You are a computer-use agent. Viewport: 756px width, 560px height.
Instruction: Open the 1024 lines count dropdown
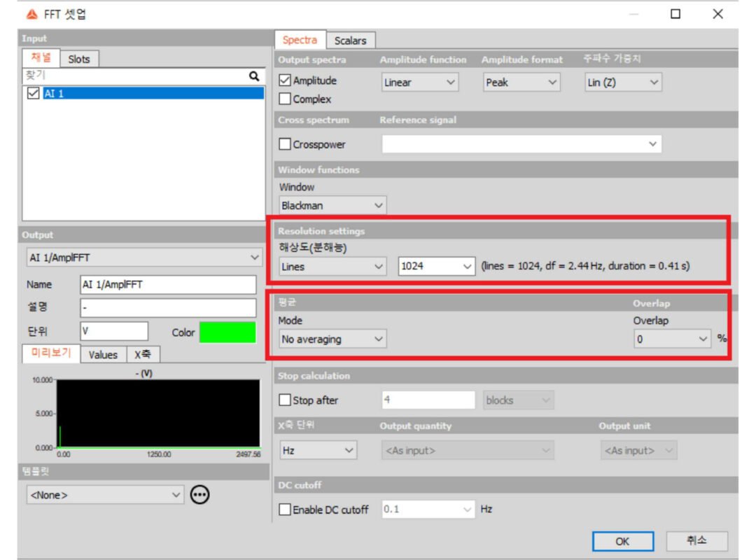tap(436, 266)
